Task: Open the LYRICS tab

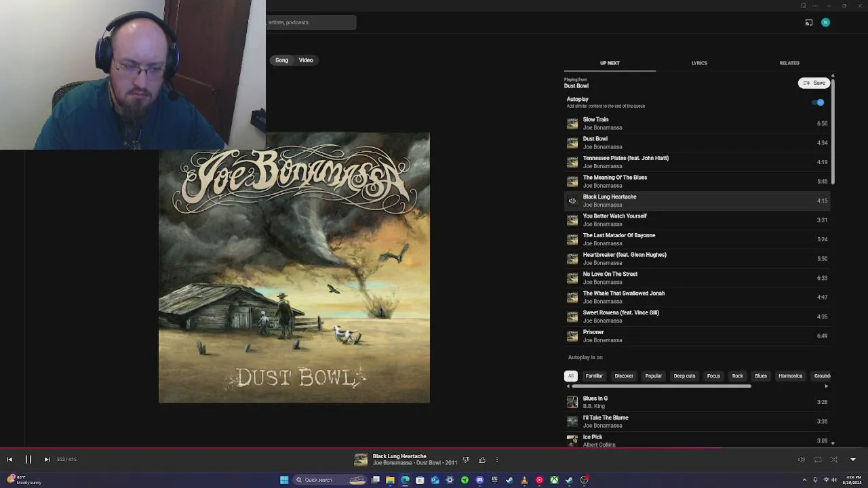Action: pyautogui.click(x=699, y=63)
